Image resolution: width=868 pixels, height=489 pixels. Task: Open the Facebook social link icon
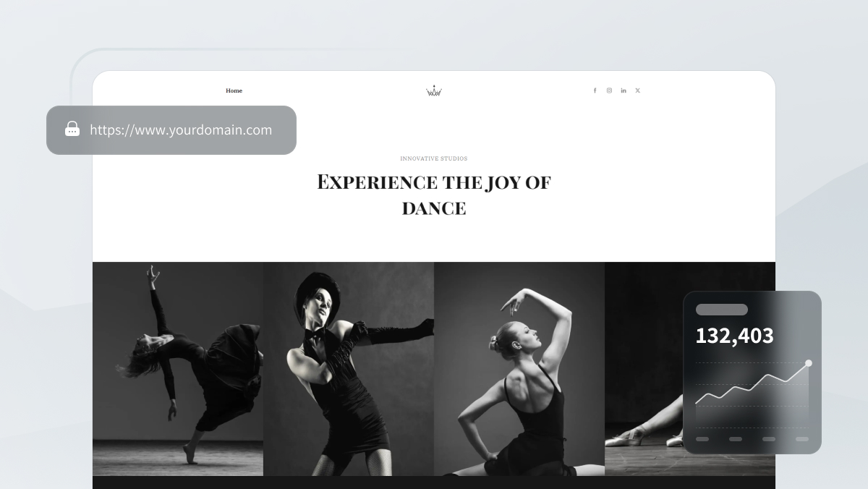(x=595, y=90)
